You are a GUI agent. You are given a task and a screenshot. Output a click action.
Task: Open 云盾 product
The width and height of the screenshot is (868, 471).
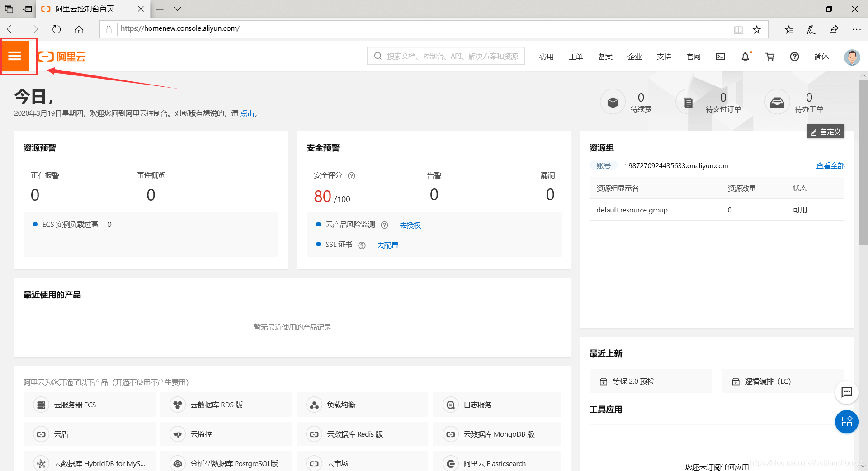pyautogui.click(x=89, y=434)
